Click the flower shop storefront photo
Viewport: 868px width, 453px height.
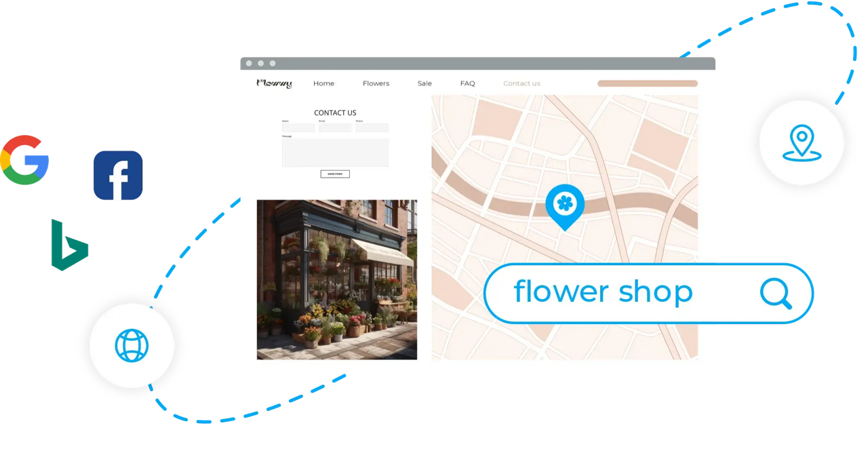(x=337, y=279)
